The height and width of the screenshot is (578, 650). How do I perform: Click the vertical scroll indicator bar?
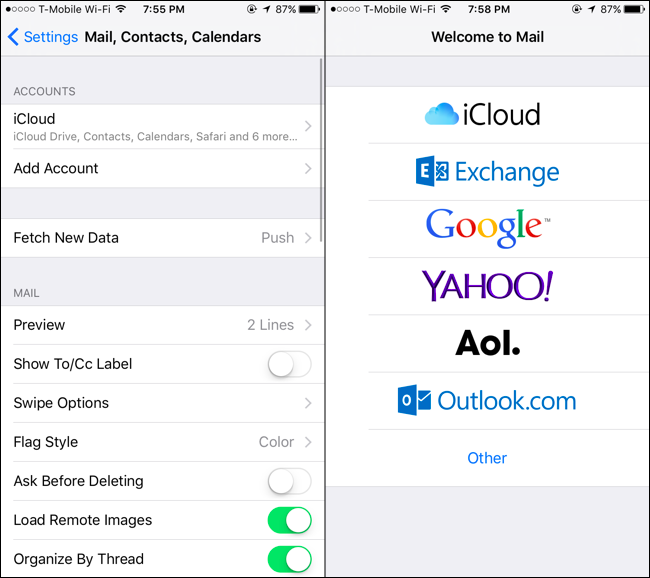pos(321,149)
